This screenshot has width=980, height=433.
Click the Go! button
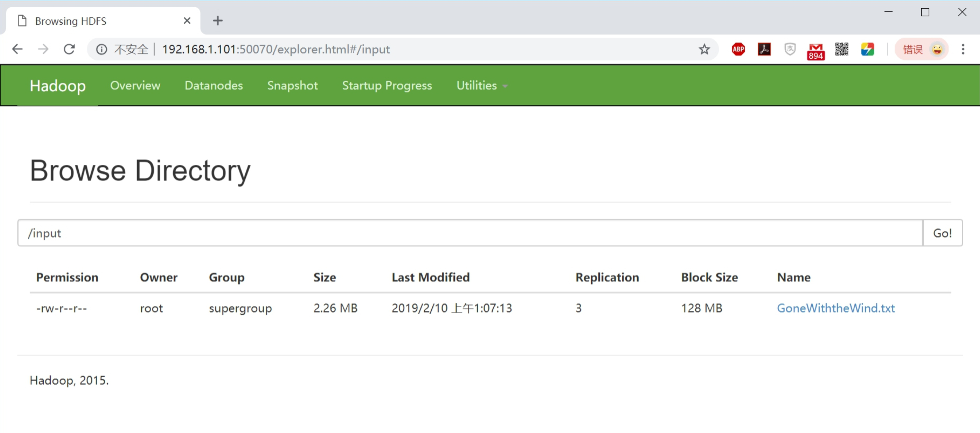[942, 233]
